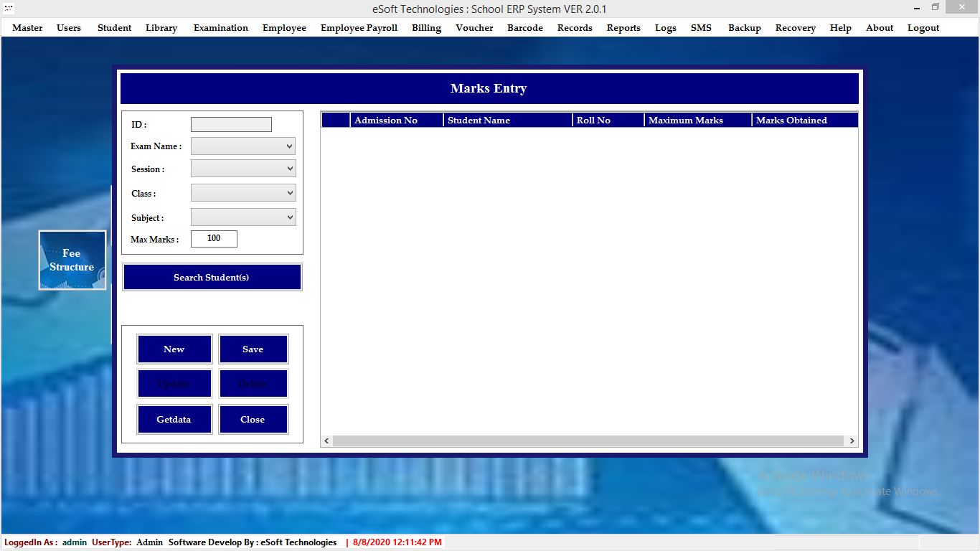980x551 pixels.
Task: Click the ID input field
Action: 231,125
